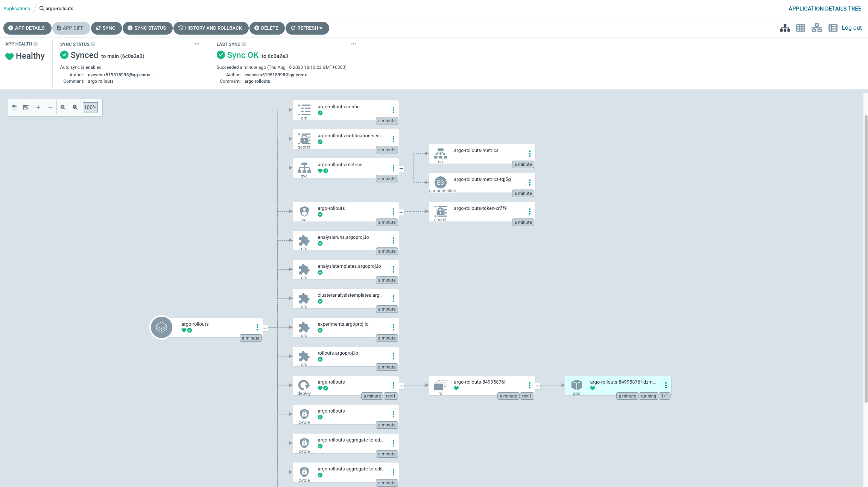Expand the REFRESH dropdown arrow
868x487 pixels.
coord(321,28)
